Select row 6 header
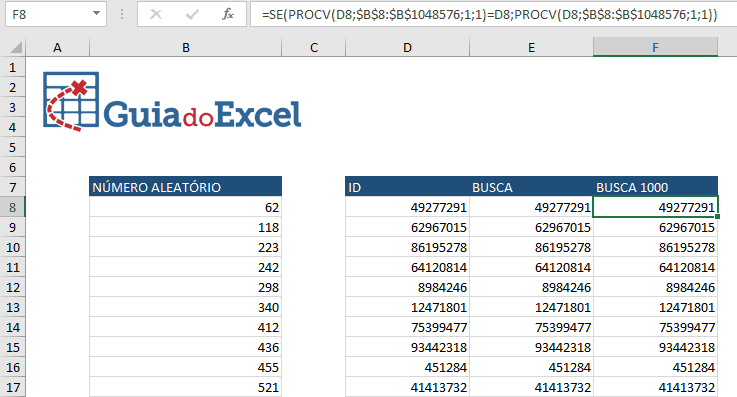Viewport: 737px width, 397px height. [x=13, y=167]
